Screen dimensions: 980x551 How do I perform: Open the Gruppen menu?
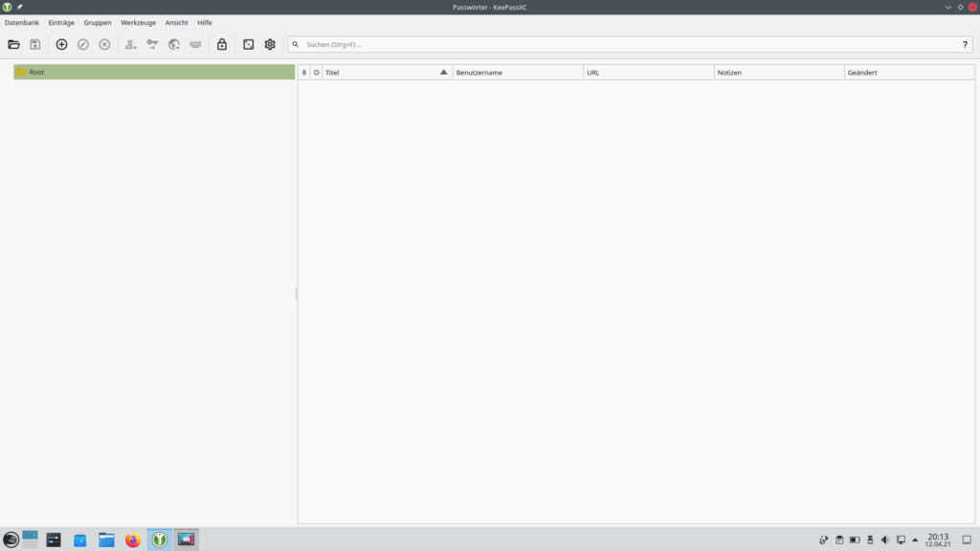pos(98,22)
